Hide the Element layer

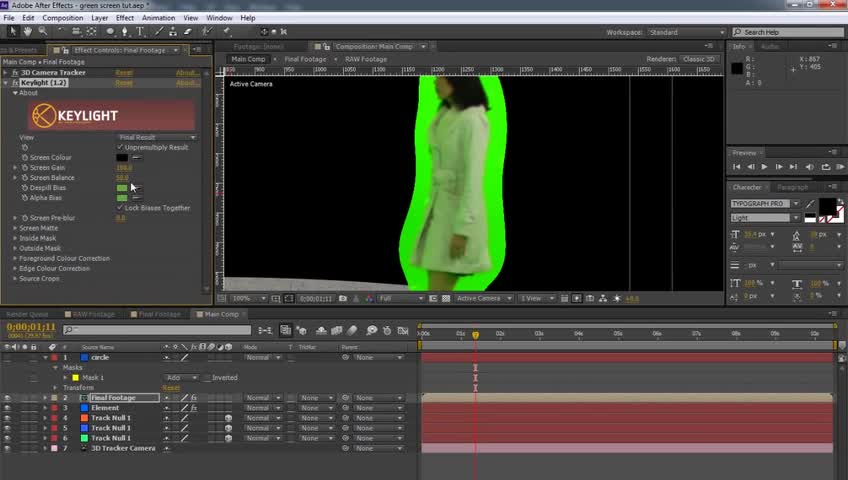[7, 408]
